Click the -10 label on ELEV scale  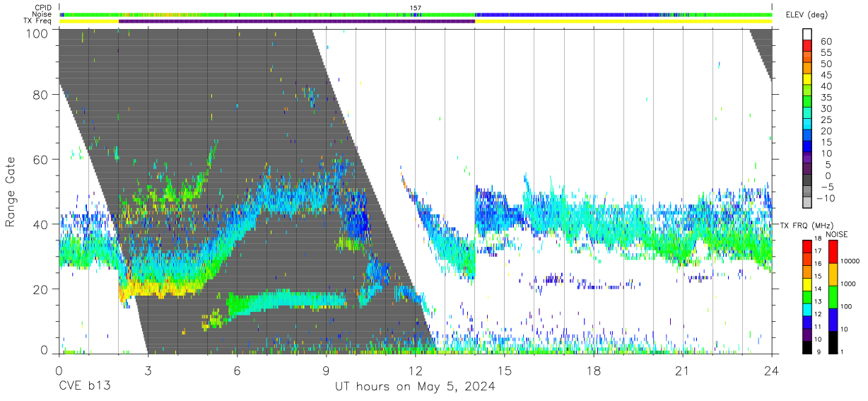coord(826,198)
